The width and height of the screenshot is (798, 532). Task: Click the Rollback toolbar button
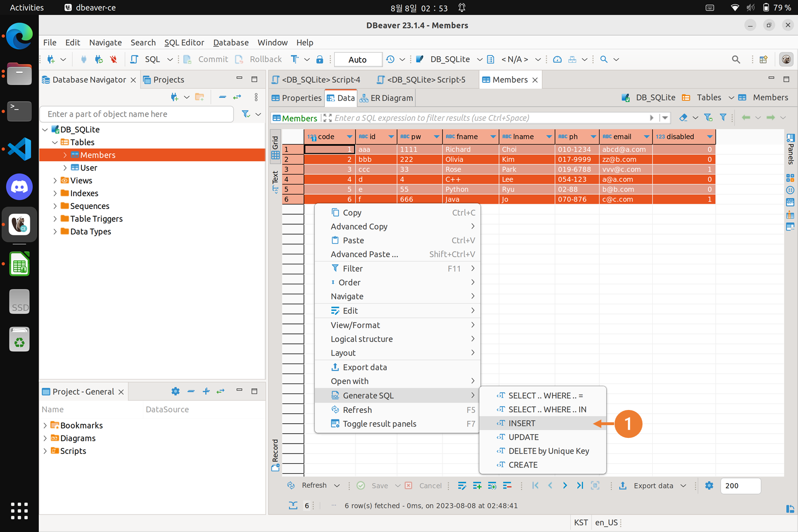[259, 59]
